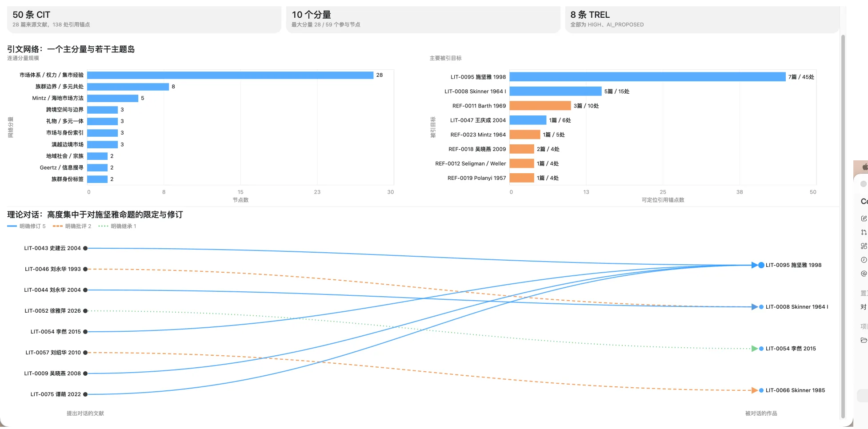The height and width of the screenshot is (429, 868).
Task: Click the Apple menu icon
Action: click(865, 167)
